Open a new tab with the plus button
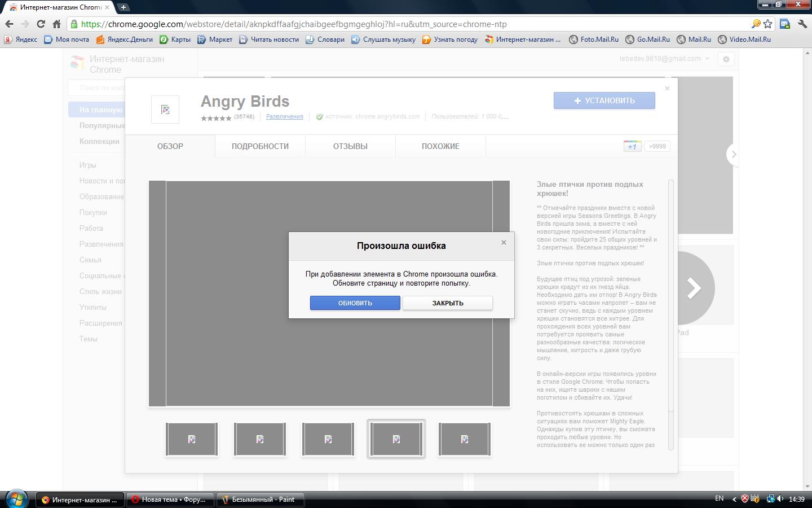 (123, 7)
